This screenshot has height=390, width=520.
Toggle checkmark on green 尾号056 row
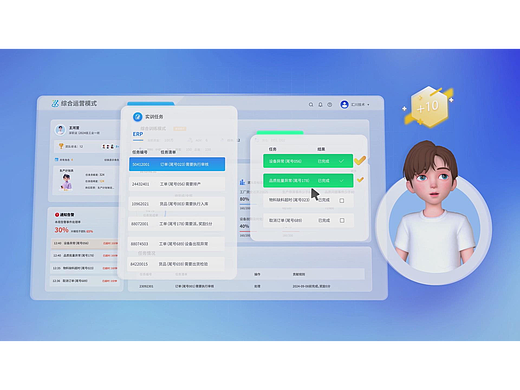341,161
